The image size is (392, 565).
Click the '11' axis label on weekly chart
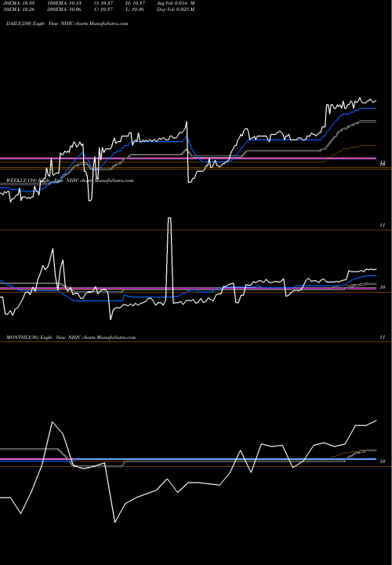pyautogui.click(x=383, y=225)
